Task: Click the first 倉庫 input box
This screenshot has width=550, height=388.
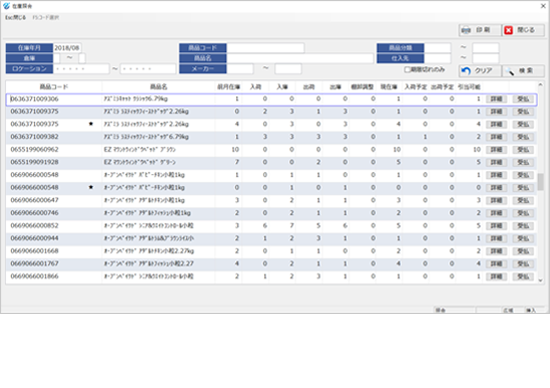Action: 56,58
